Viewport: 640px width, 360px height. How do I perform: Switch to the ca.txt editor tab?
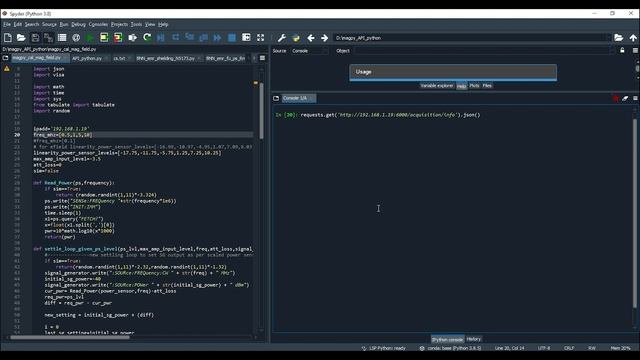(119, 58)
